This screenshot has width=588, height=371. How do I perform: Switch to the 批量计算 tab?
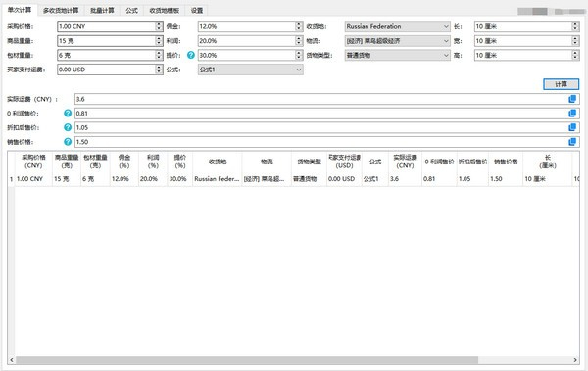pos(102,11)
